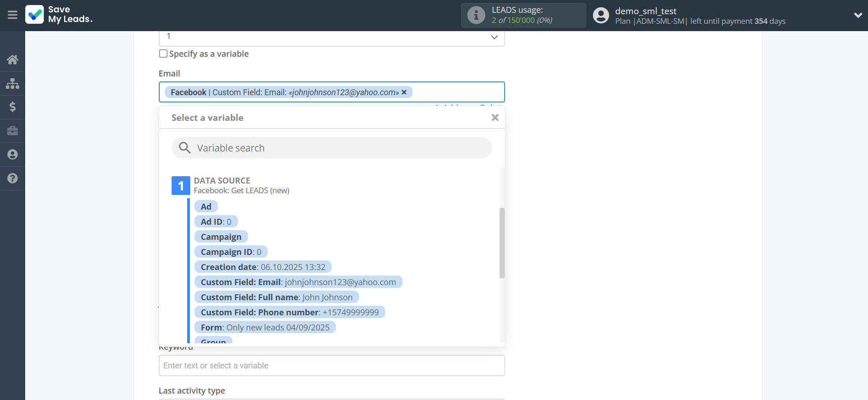Open the hamburger menu icon

[12, 15]
